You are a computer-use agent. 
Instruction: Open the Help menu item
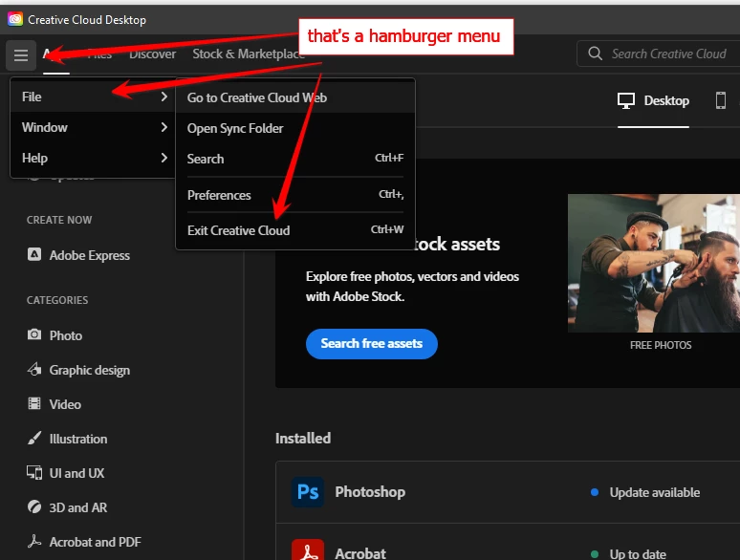(x=93, y=158)
